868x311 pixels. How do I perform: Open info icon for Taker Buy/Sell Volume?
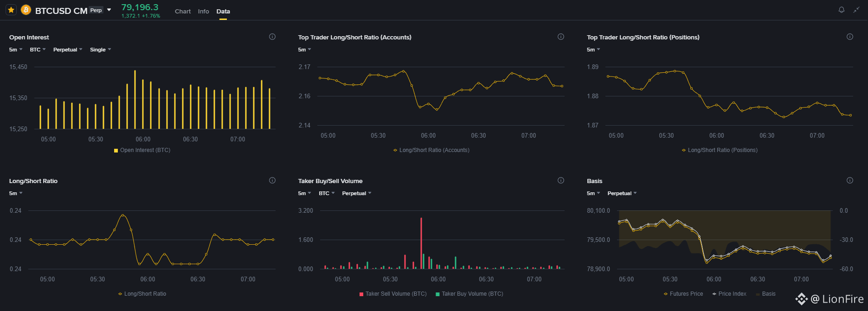pyautogui.click(x=561, y=180)
